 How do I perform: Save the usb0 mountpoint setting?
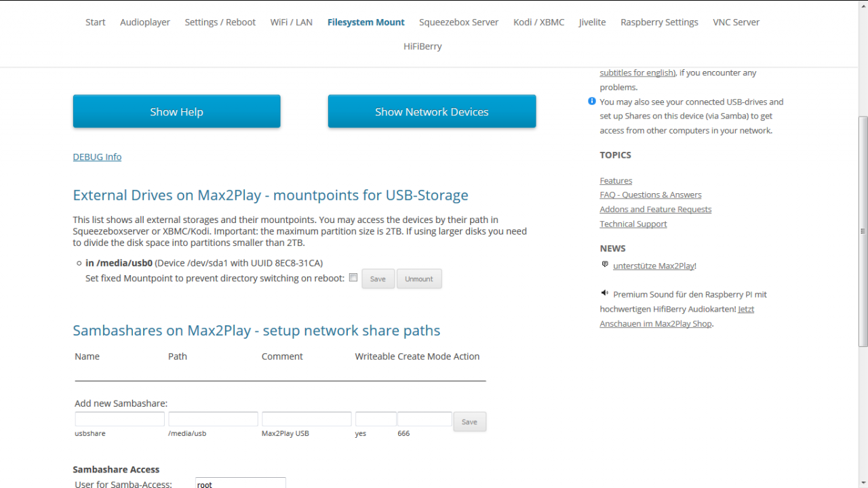(378, 279)
